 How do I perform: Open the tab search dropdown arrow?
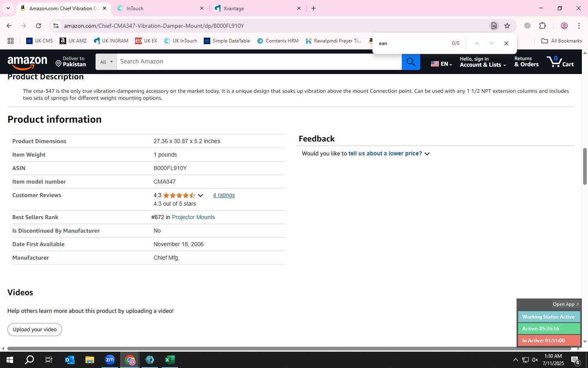pyautogui.click(x=8, y=8)
